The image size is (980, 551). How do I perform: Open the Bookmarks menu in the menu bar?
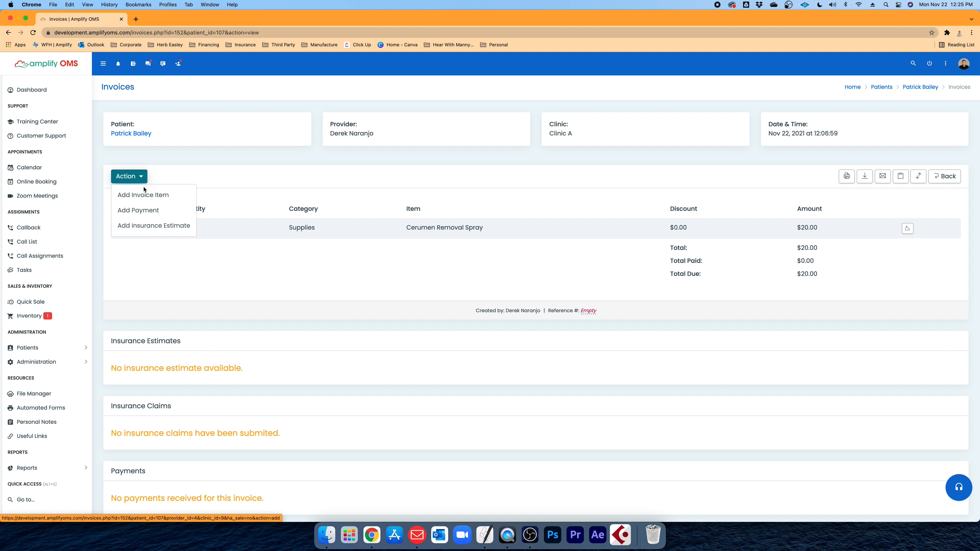(x=138, y=5)
